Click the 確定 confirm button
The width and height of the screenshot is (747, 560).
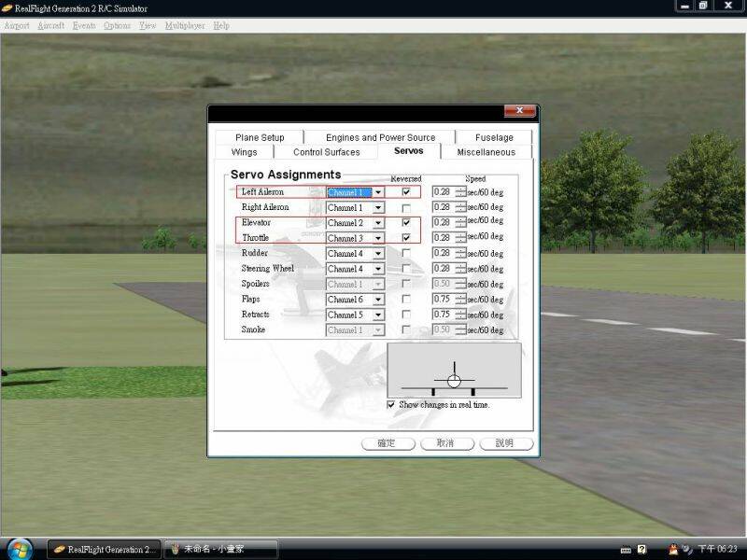[388, 443]
